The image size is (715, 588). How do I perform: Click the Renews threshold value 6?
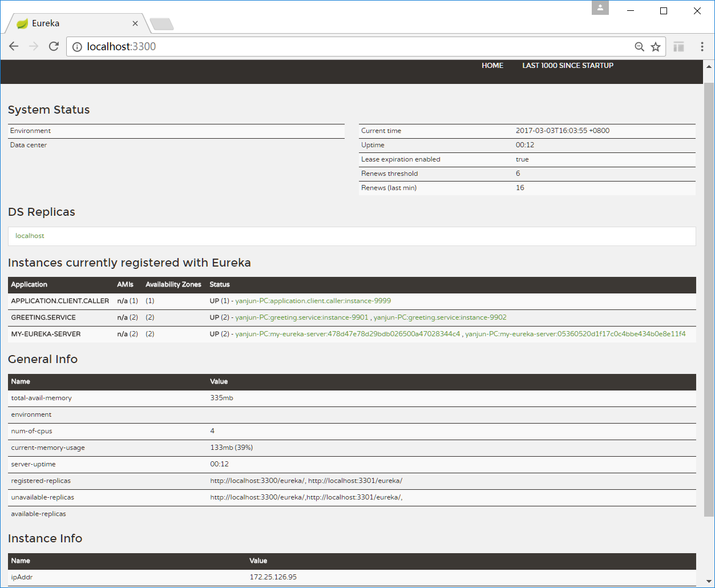point(518,174)
